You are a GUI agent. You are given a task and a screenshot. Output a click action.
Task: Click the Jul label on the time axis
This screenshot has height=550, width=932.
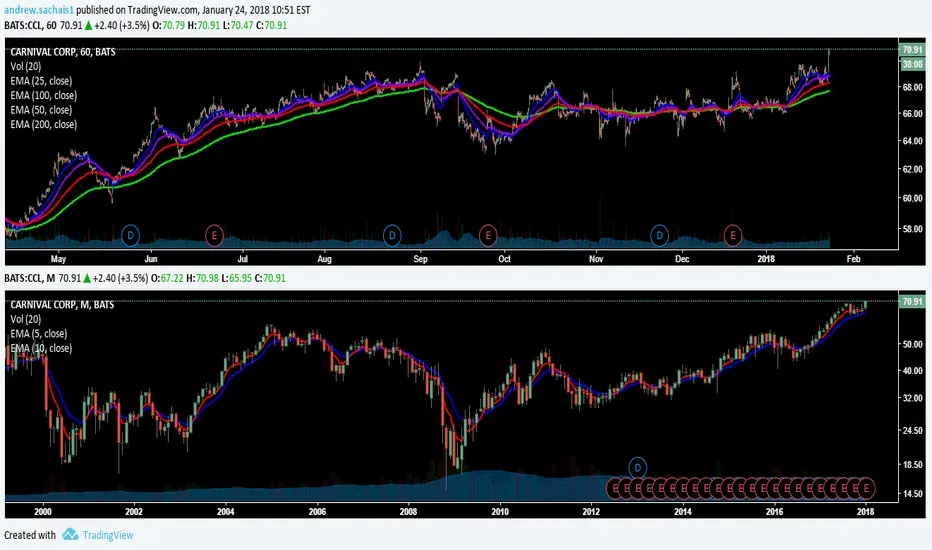[x=243, y=259]
